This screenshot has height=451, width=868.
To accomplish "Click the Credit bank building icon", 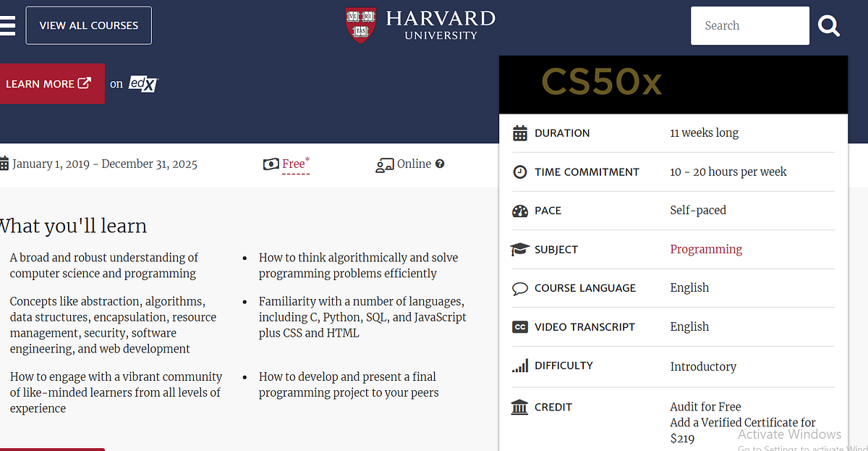I will coord(519,407).
